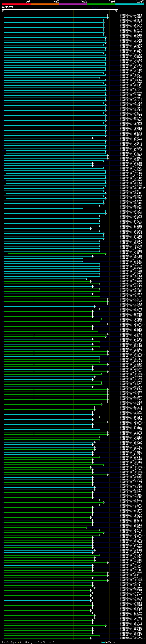Image resolution: width=146 pixels, height=644 pixels.
Task: Select label UniRef100_Q8S411
Action: coord(131,337)
